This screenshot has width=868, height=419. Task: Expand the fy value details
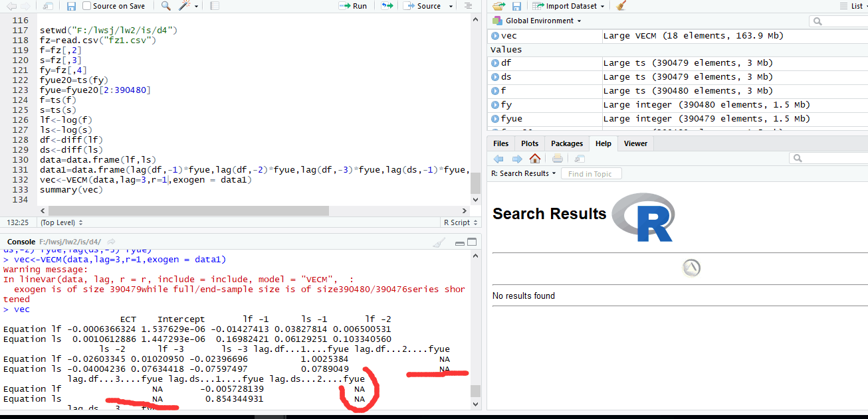click(x=494, y=105)
